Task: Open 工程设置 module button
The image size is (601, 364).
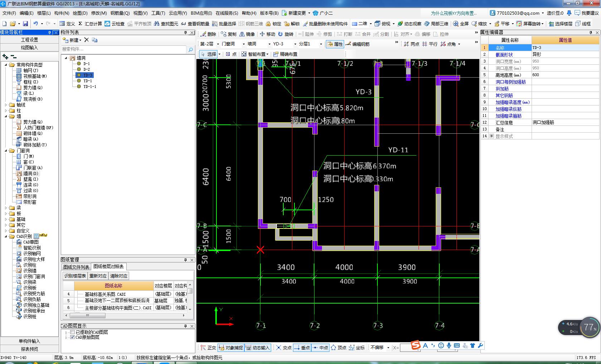Action: (x=29, y=40)
